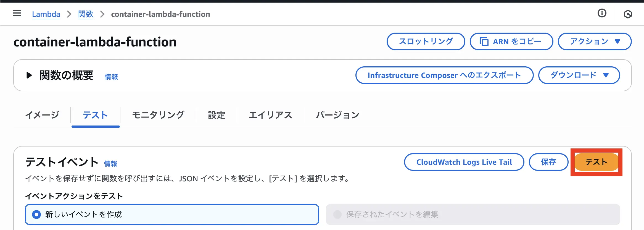Switch to the イメージ tab
The height and width of the screenshot is (230, 644).
[42, 115]
